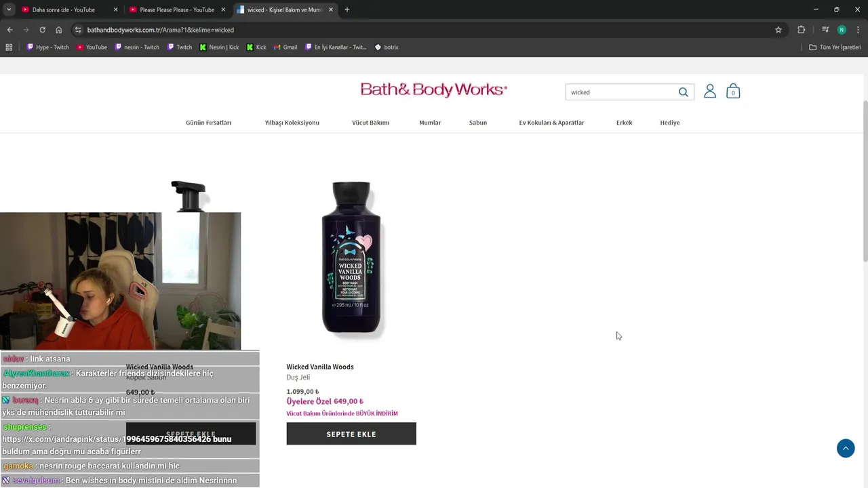Open the media control icon in toolbar
Image resolution: width=868 pixels, height=488 pixels.
[x=825, y=30]
